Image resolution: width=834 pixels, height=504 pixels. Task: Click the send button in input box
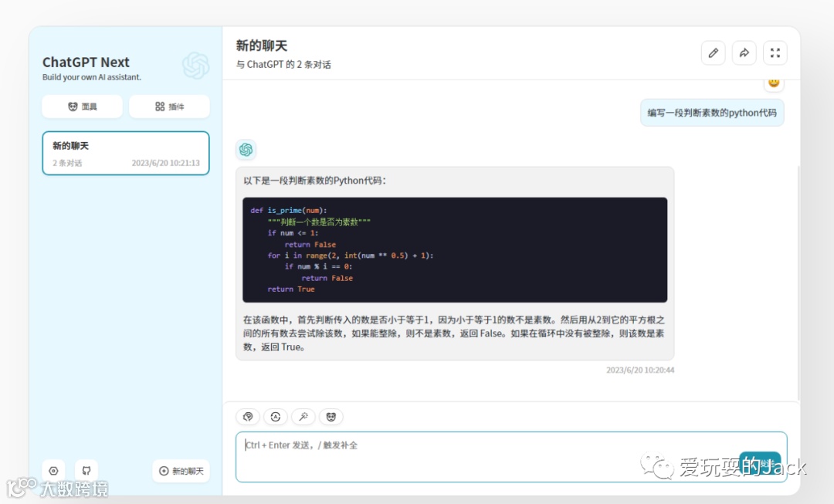pyautogui.click(x=760, y=464)
